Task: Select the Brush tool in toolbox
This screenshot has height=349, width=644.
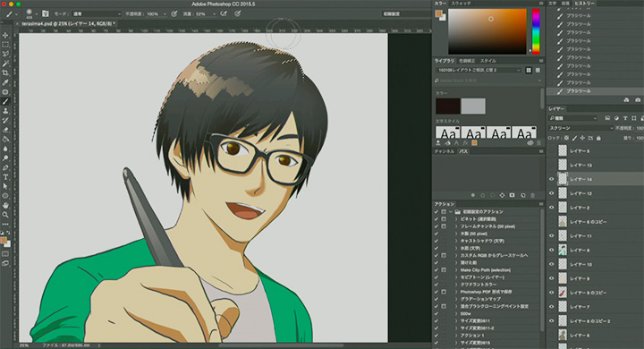Action: tap(5, 101)
